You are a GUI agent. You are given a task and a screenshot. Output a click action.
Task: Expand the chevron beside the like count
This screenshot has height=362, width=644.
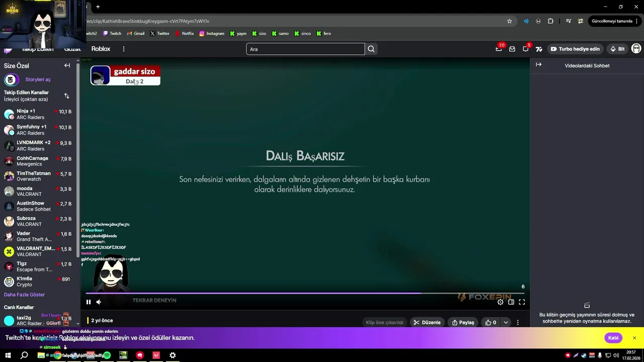(x=506, y=322)
